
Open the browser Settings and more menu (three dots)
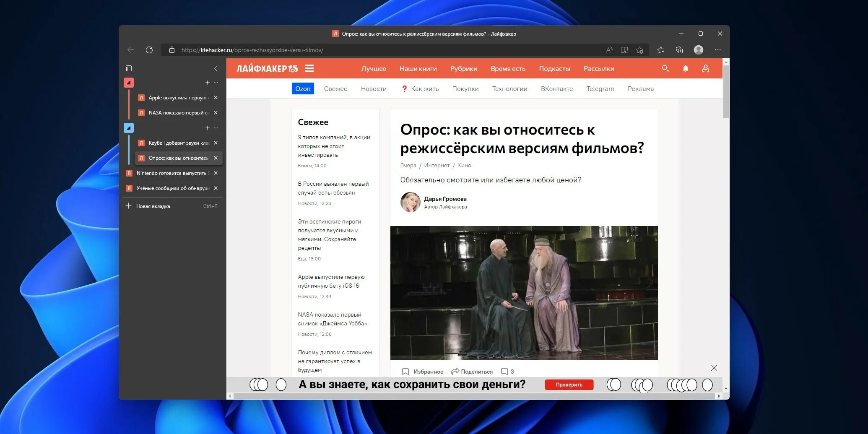tap(718, 50)
